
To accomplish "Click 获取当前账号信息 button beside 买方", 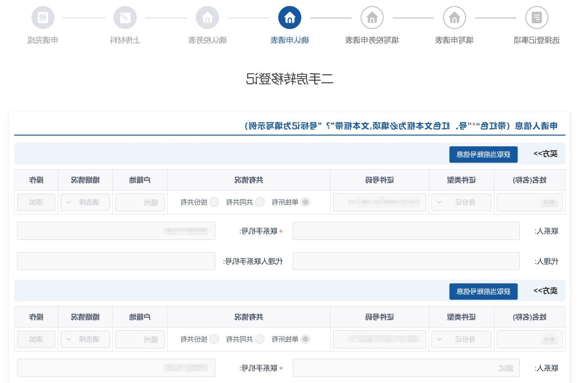I will coord(483,154).
